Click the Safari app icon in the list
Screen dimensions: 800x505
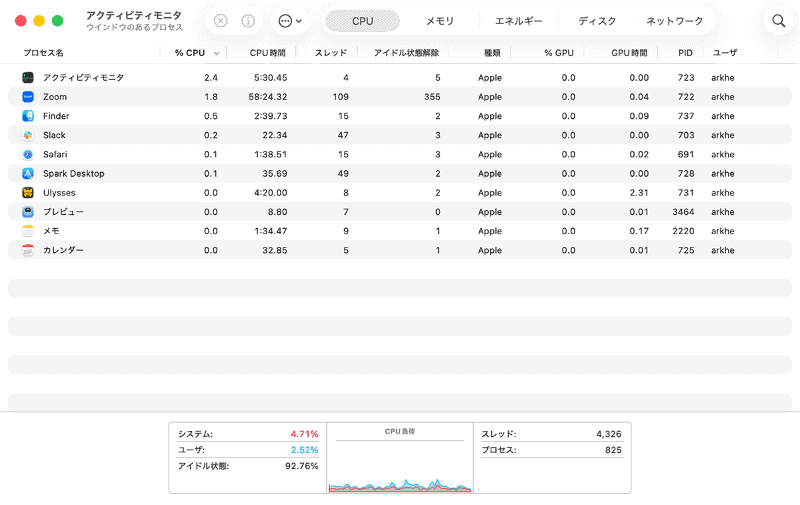(x=28, y=155)
